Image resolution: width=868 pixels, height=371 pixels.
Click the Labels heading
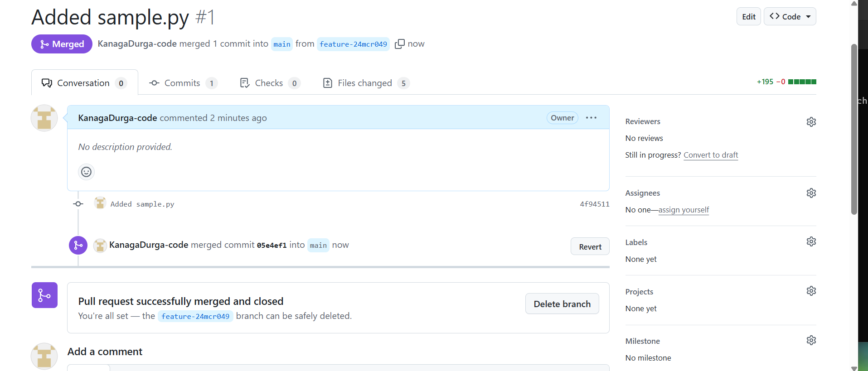[636, 242]
